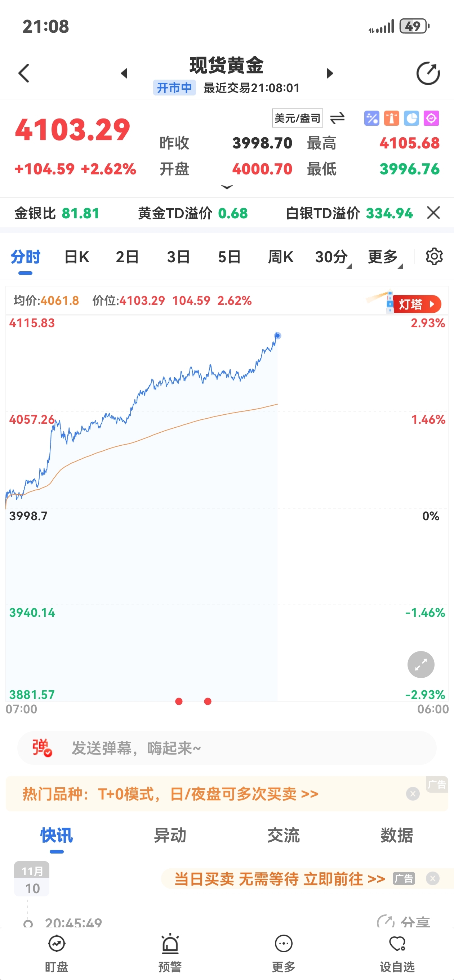Open the 30分 period dropdown
Screen dimensions: 454x980
333,258
